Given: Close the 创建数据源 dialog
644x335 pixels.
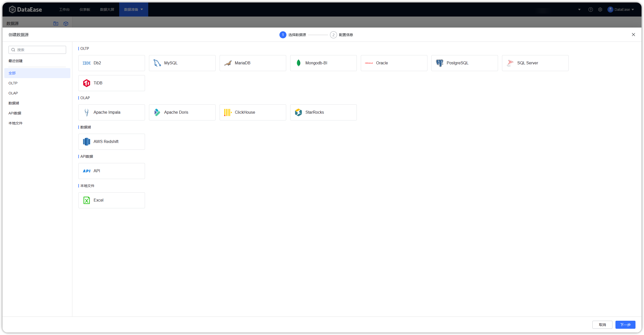Looking at the screenshot, I should pyautogui.click(x=633, y=35).
